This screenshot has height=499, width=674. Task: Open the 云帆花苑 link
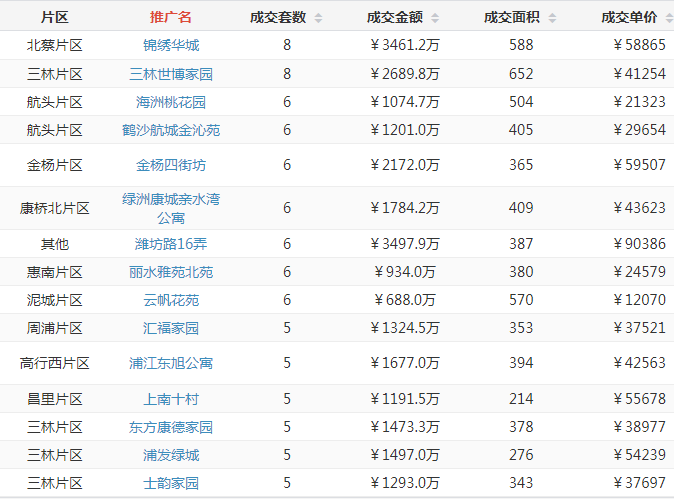(171, 300)
